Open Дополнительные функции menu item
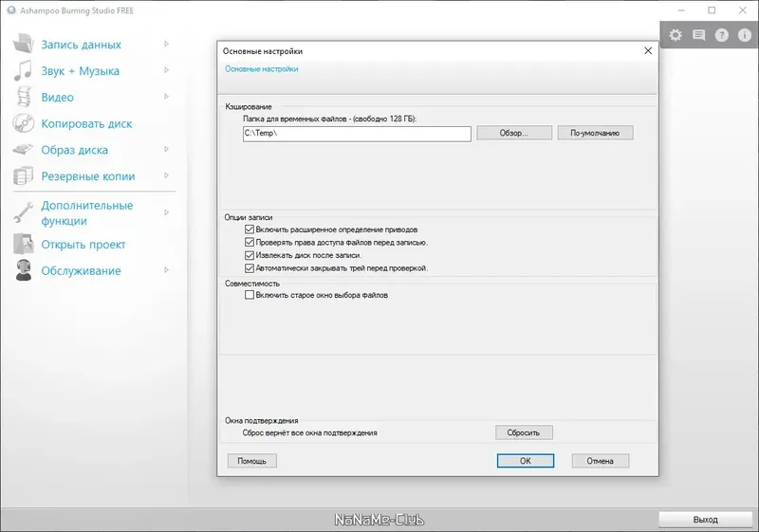Viewport: 759px width, 532px height. [86, 212]
